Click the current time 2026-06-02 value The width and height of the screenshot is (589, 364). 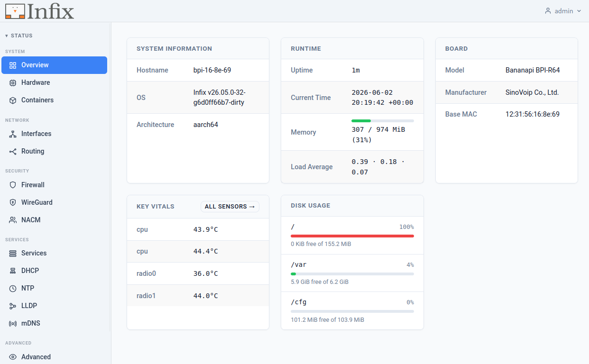[382, 98]
